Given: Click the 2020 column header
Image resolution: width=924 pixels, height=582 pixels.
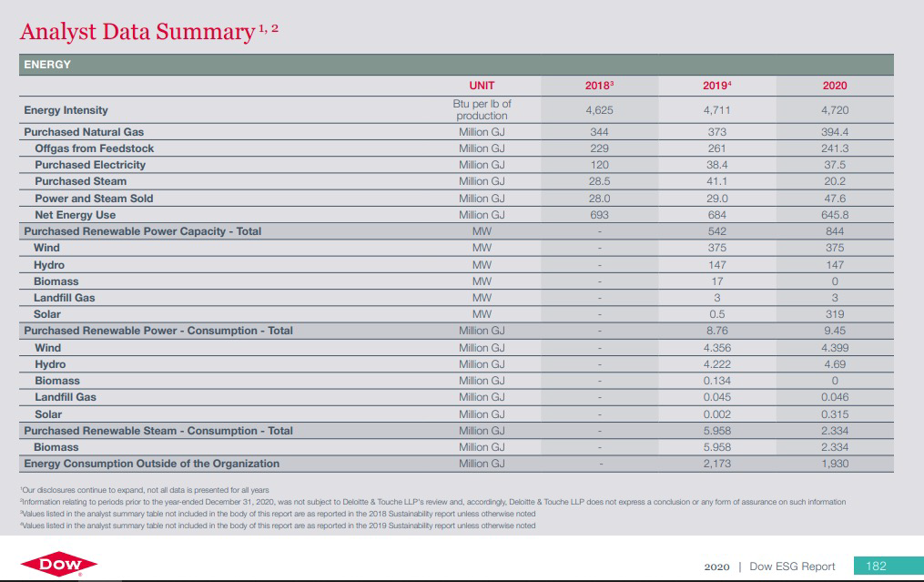Looking at the screenshot, I should pos(835,86).
